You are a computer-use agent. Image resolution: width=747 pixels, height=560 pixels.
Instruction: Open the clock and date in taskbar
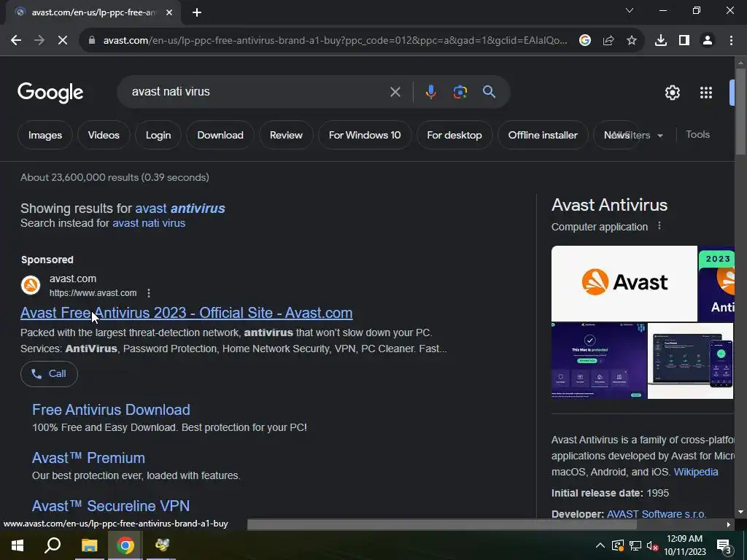point(684,545)
